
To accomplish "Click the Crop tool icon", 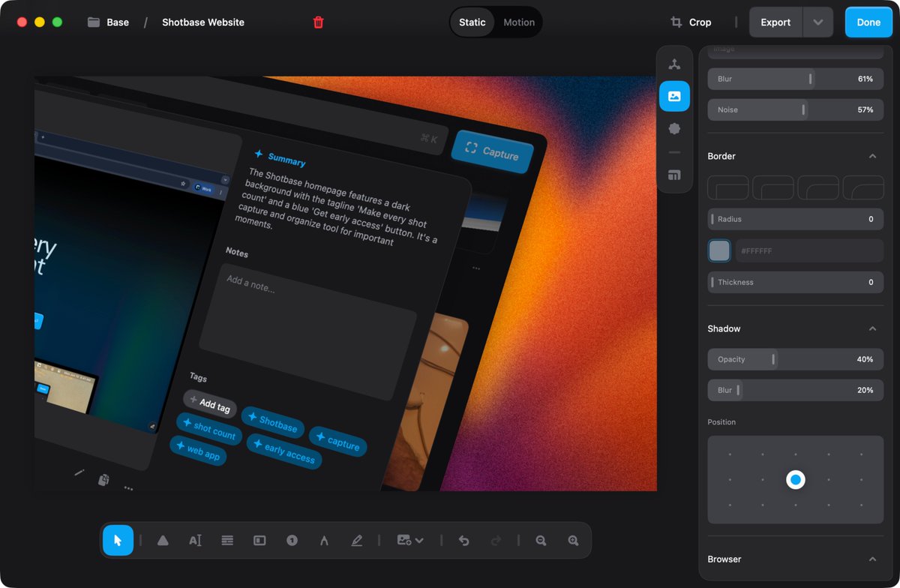I will pos(676,22).
